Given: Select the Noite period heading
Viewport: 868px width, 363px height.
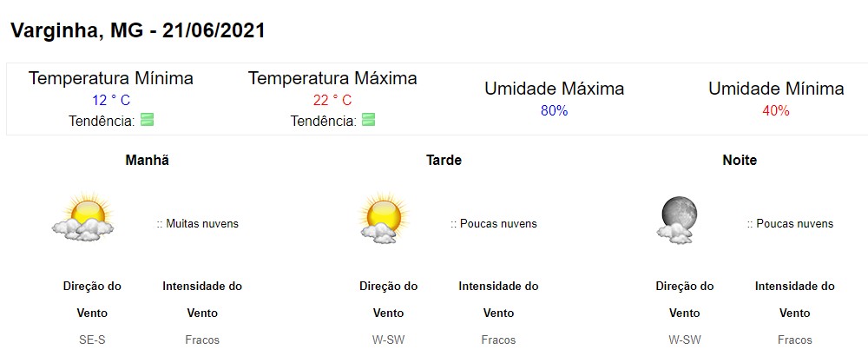Looking at the screenshot, I should pyautogui.click(x=740, y=160).
